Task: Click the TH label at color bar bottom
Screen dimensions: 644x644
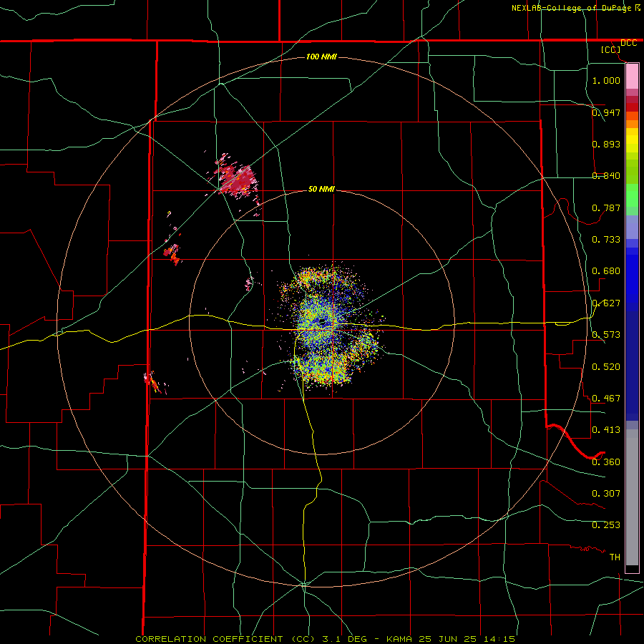Action: coord(615,557)
